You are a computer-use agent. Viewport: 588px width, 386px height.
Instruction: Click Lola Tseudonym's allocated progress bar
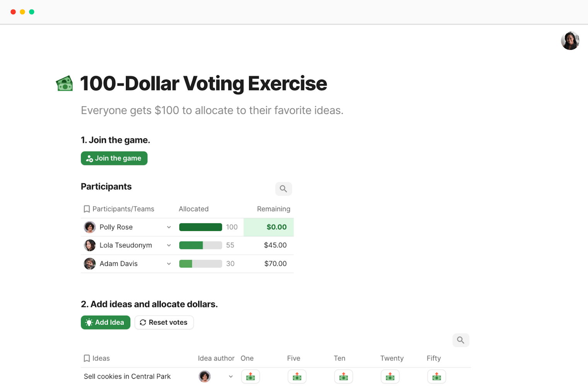pos(201,245)
